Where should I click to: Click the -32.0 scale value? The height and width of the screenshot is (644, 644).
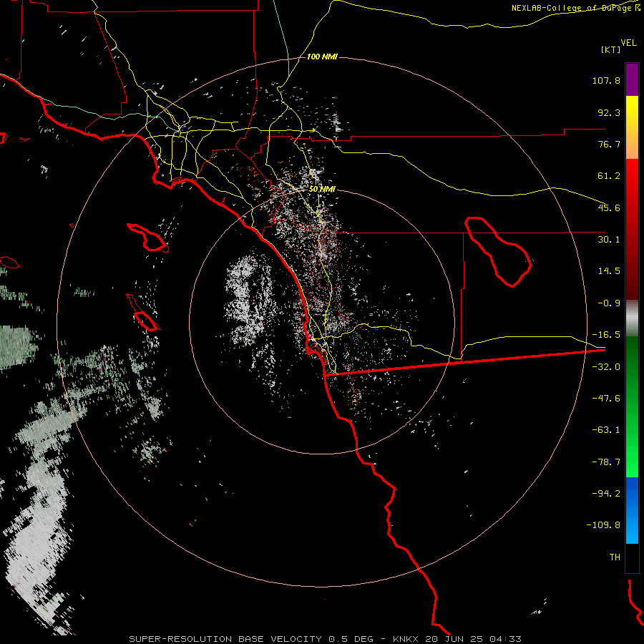(x=606, y=367)
